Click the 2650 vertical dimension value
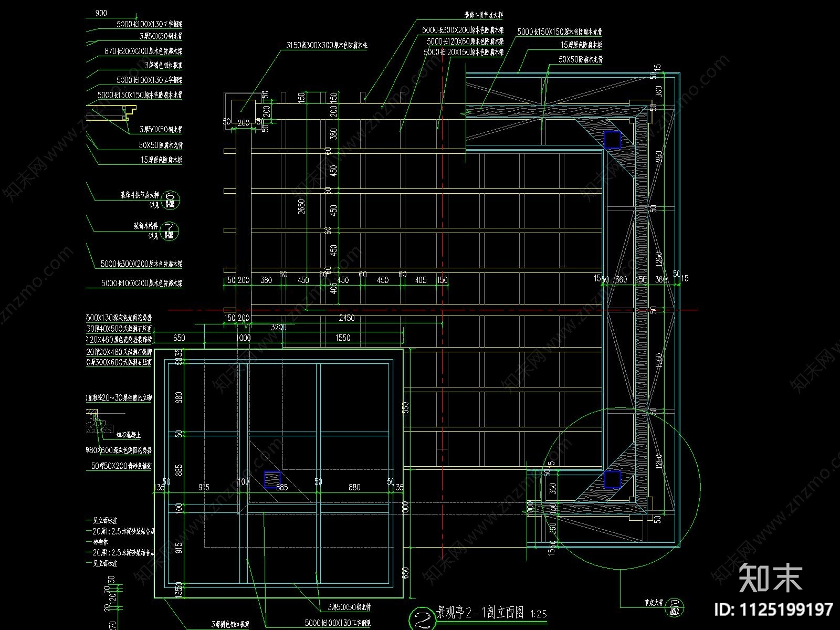Screen dimensions: 840x630 coord(301,207)
